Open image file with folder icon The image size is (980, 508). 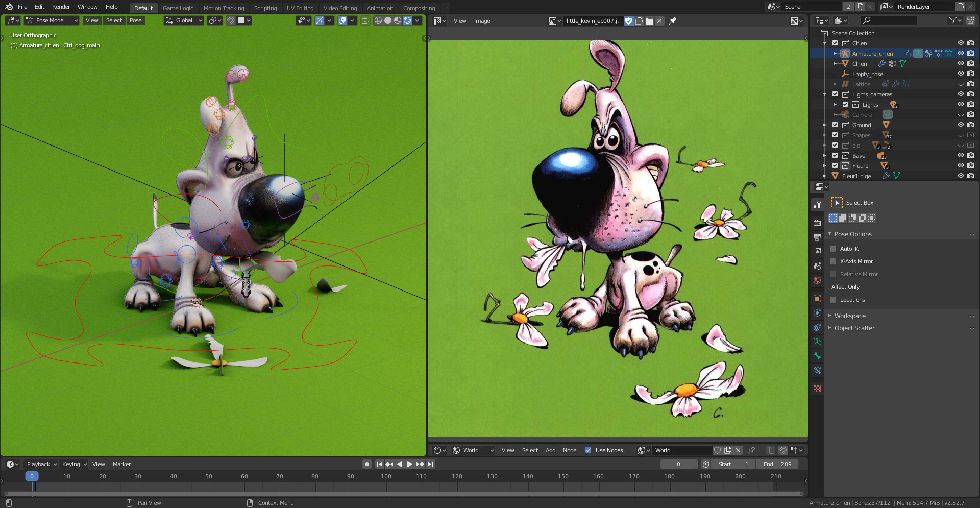[649, 21]
